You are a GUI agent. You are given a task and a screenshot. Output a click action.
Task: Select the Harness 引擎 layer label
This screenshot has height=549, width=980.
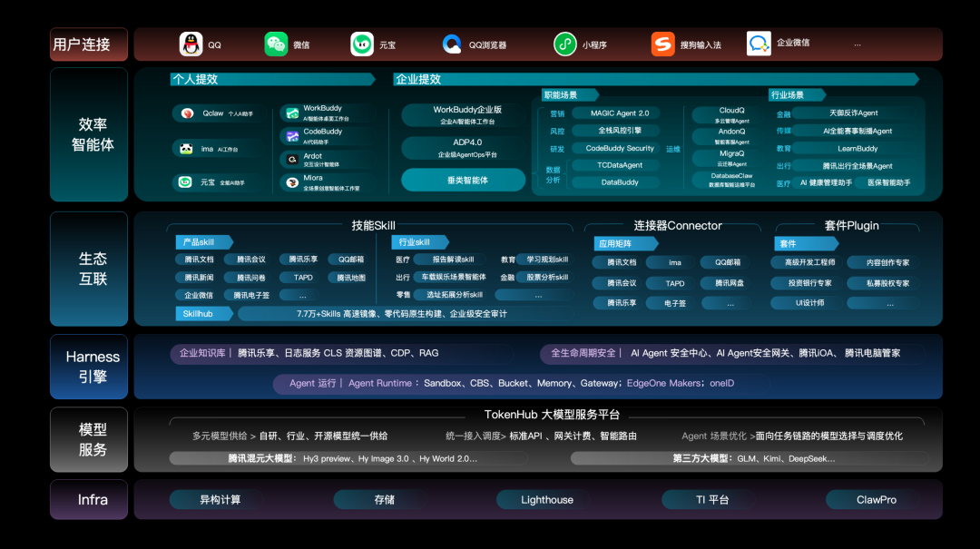click(x=89, y=367)
